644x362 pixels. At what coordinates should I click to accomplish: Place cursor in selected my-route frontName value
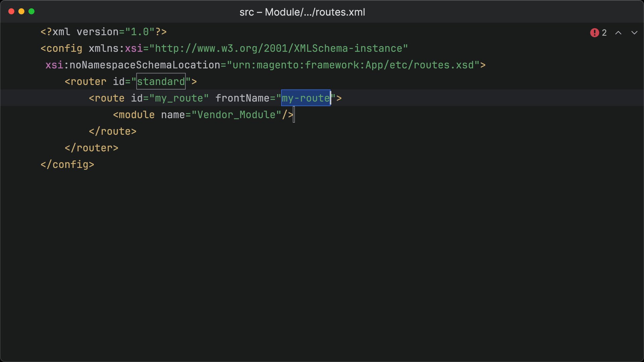point(306,98)
